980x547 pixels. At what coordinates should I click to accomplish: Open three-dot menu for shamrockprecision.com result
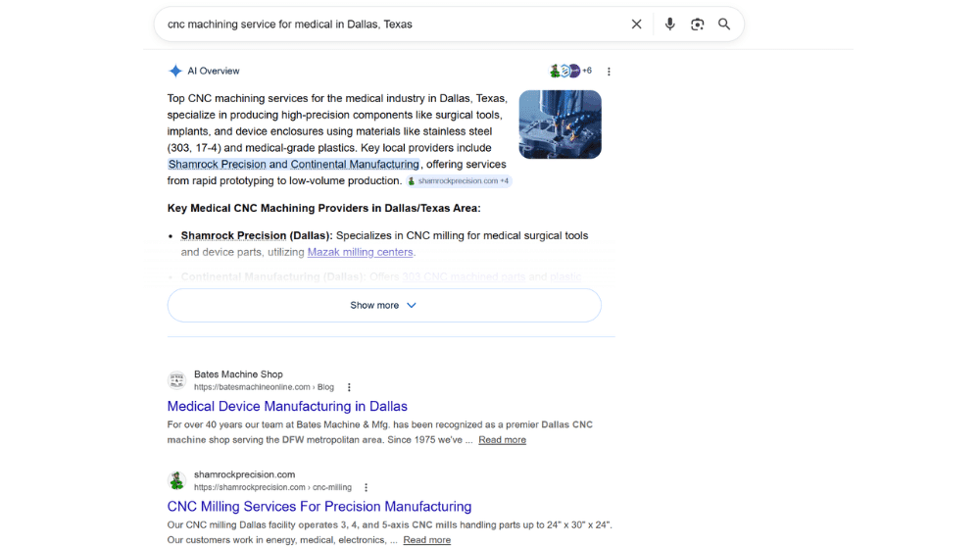[367, 487]
